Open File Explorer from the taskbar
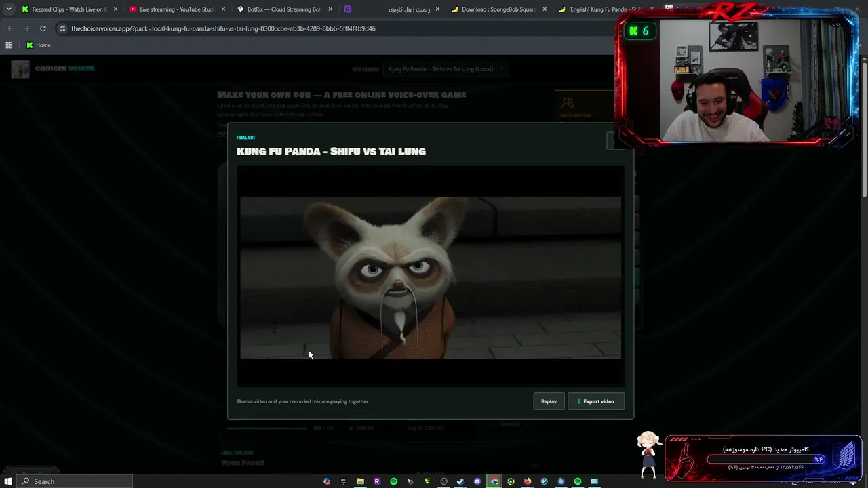 point(360,481)
